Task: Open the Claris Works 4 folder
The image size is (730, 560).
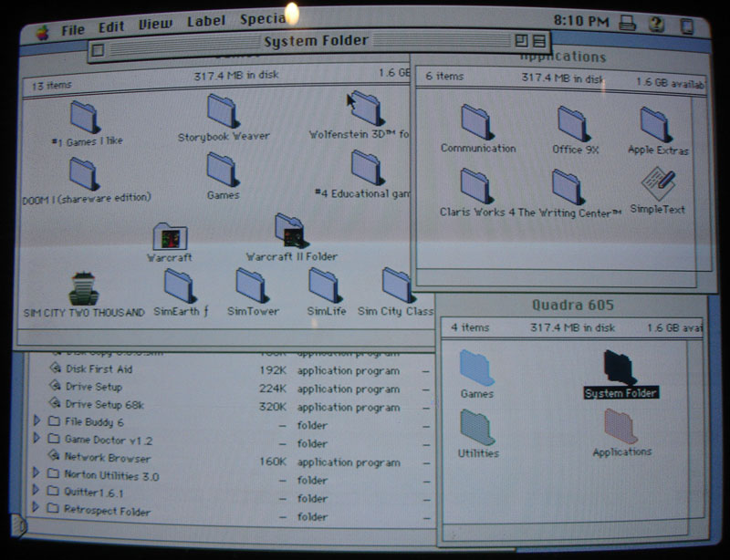Action: (476, 186)
